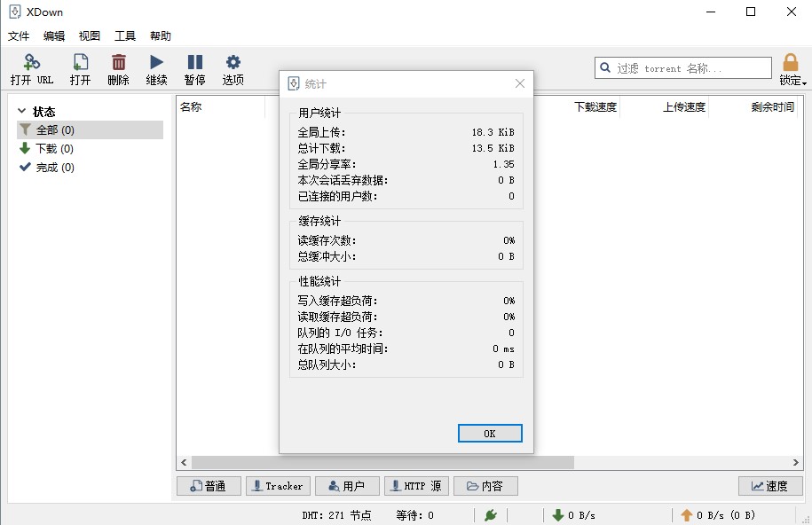
Task: Click the 13.5 KiB 总计下载 value
Action: click(493, 149)
